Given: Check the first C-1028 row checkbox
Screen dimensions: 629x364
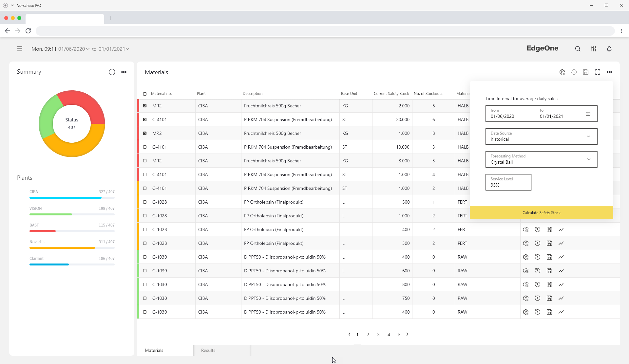Looking at the screenshot, I should click(145, 202).
